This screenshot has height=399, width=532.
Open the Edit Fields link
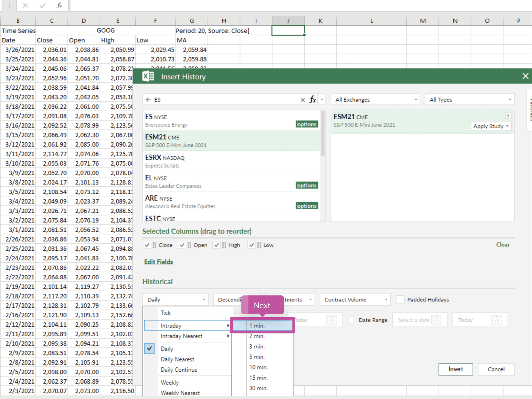158,262
